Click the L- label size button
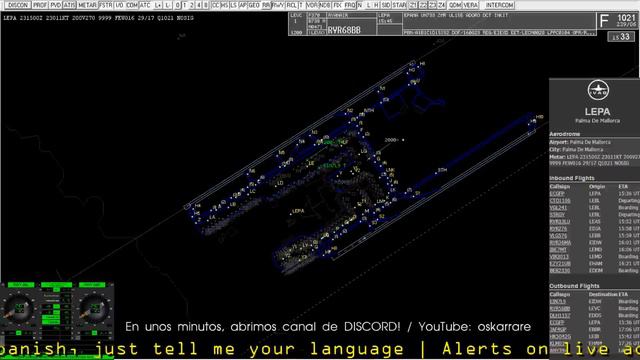 point(167,5)
